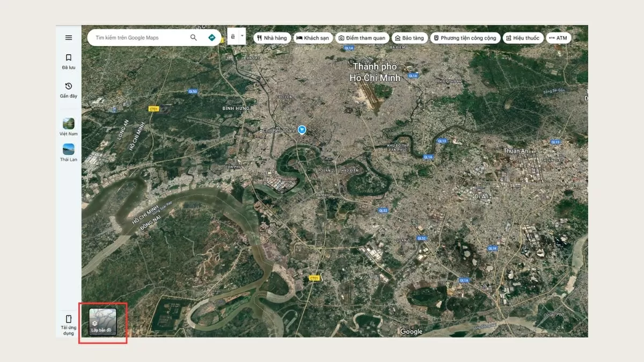644x362 pixels.
Task: Filter by Khách sạn hotels
Action: 312,38
